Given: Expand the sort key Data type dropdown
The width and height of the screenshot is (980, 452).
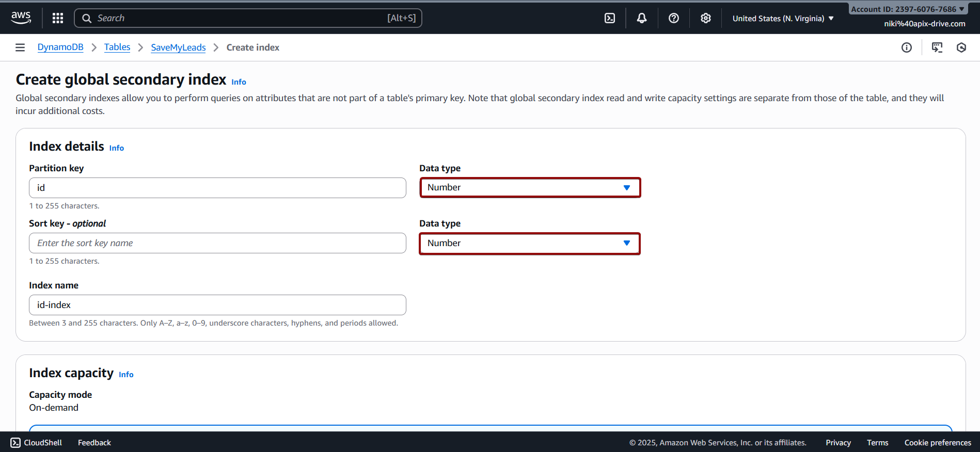Looking at the screenshot, I should pos(530,244).
